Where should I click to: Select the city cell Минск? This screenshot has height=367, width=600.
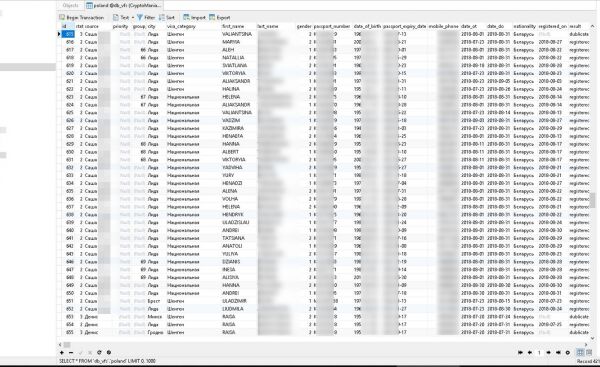(x=156, y=317)
